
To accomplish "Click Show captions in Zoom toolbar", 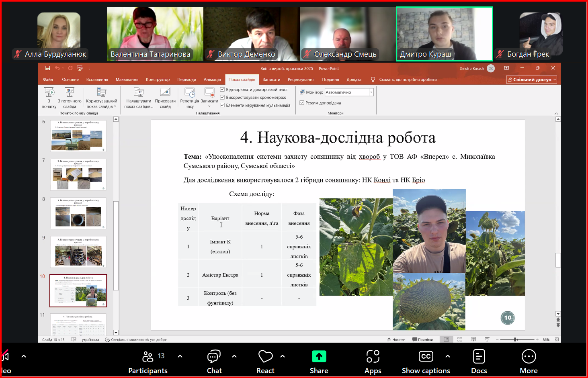I will (426, 361).
